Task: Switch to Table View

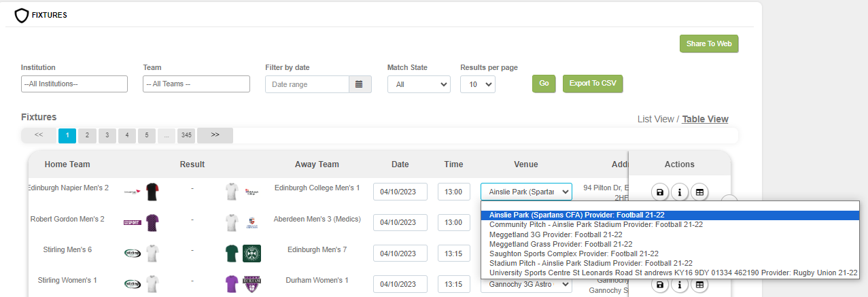Action: 705,119
